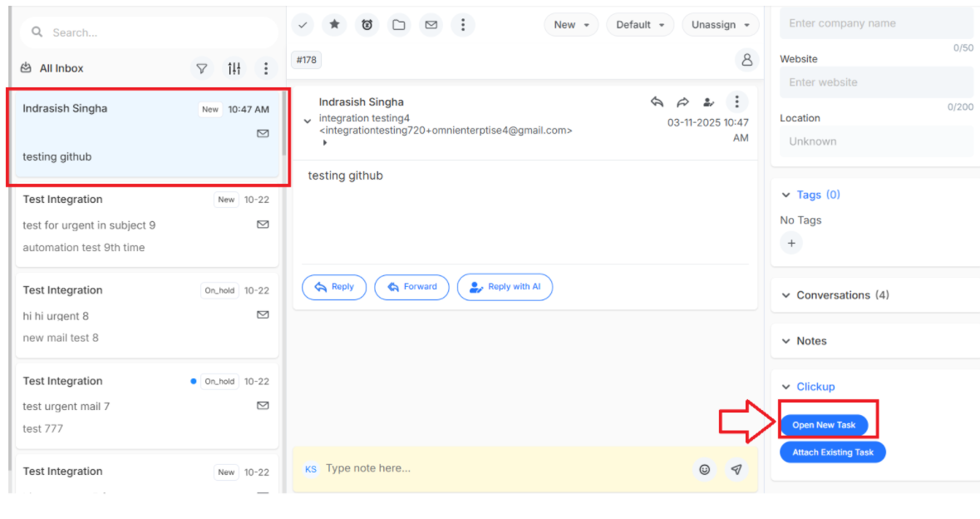Image resolution: width=980 pixels, height=519 pixels.
Task: Click envelope icon on test urgent mail 7 card
Action: pyautogui.click(x=263, y=406)
